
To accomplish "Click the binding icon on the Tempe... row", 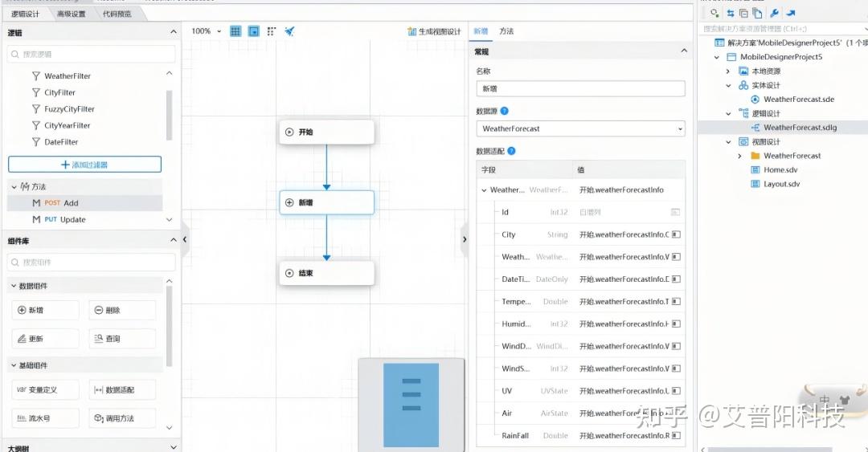I will coord(676,302).
